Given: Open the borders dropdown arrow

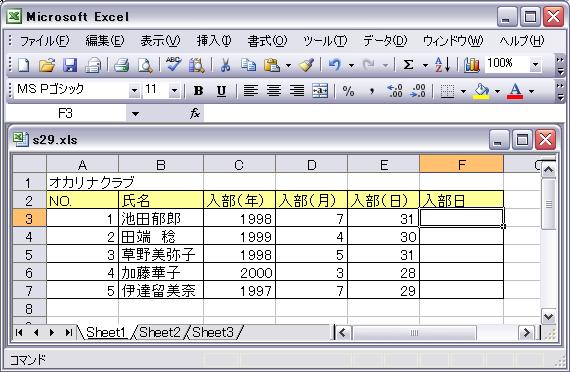Looking at the screenshot, I should pos(463,91).
